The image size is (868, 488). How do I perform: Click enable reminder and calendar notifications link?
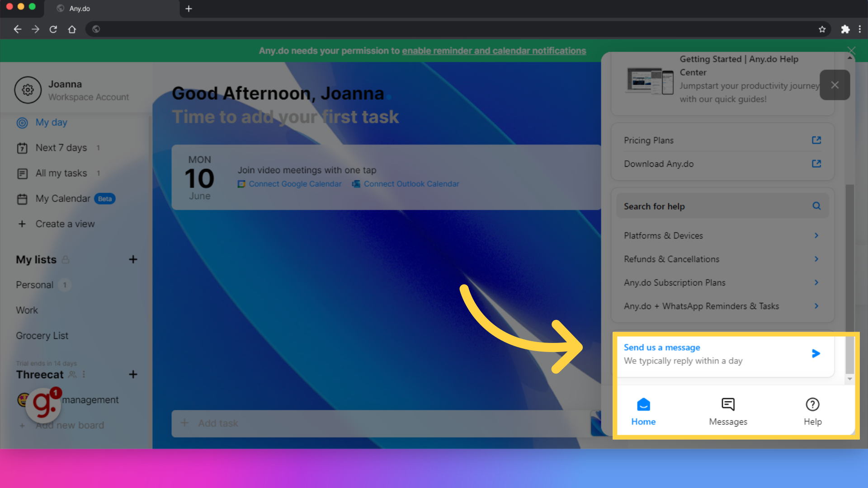pos(494,51)
